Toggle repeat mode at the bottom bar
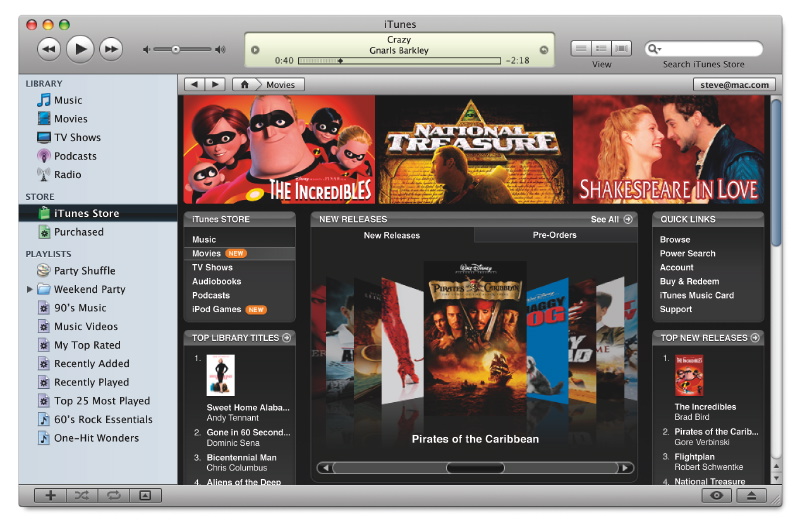800x526 pixels. click(x=113, y=495)
